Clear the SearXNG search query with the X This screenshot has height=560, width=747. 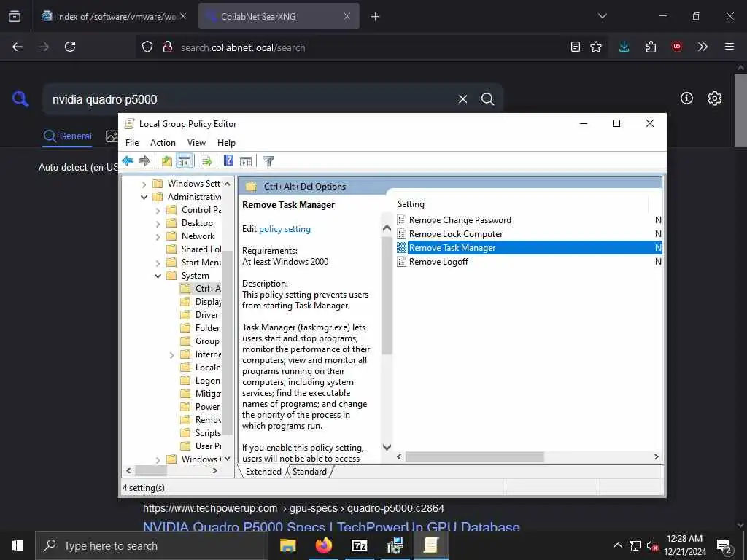pyautogui.click(x=462, y=99)
